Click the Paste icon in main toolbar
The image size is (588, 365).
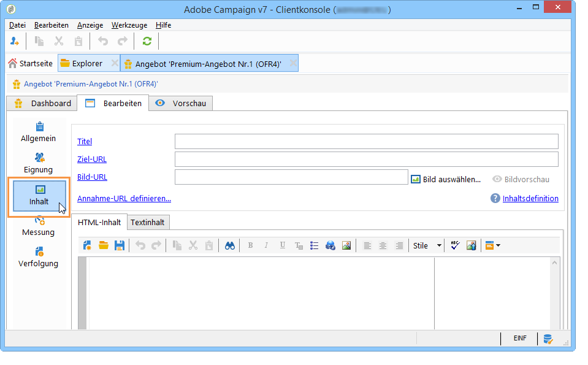pyautogui.click(x=78, y=41)
